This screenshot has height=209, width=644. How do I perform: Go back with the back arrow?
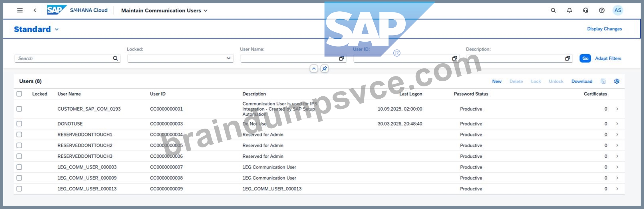click(35, 11)
